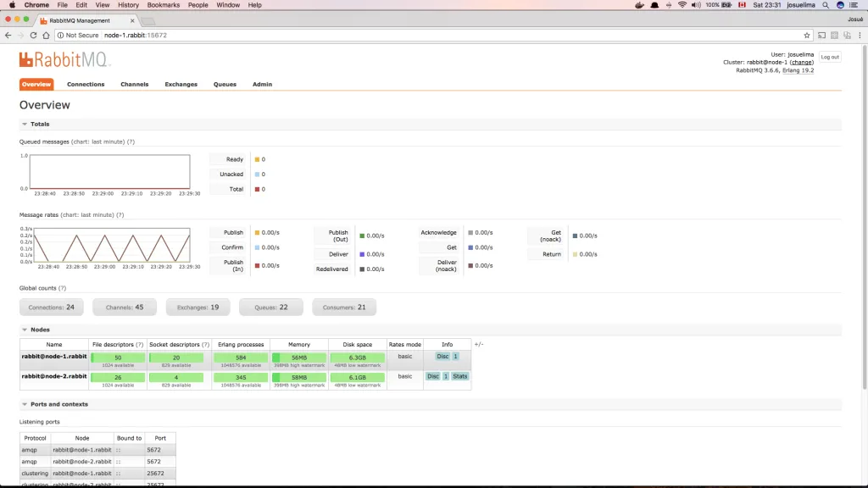The image size is (868, 488).
Task: Click the browser address bar
Action: point(424,36)
